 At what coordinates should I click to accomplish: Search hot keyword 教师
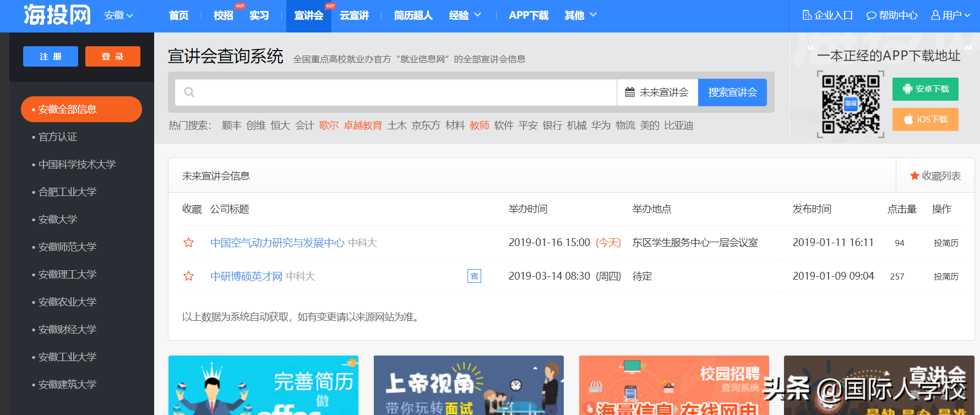[479, 125]
